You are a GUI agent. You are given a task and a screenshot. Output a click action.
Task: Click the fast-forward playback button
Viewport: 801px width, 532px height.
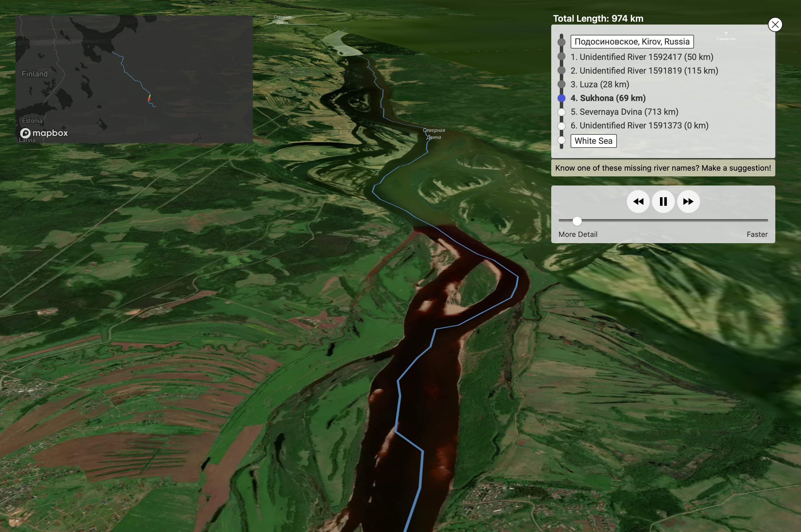(x=688, y=201)
